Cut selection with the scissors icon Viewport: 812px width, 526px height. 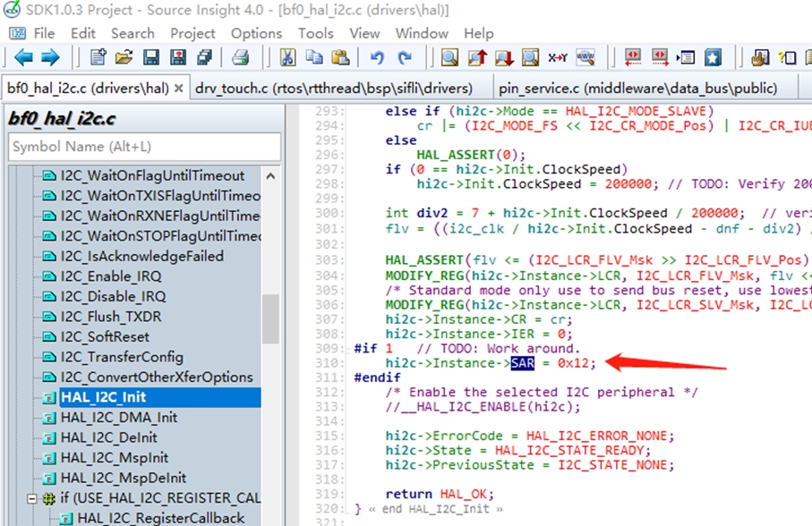[287, 57]
